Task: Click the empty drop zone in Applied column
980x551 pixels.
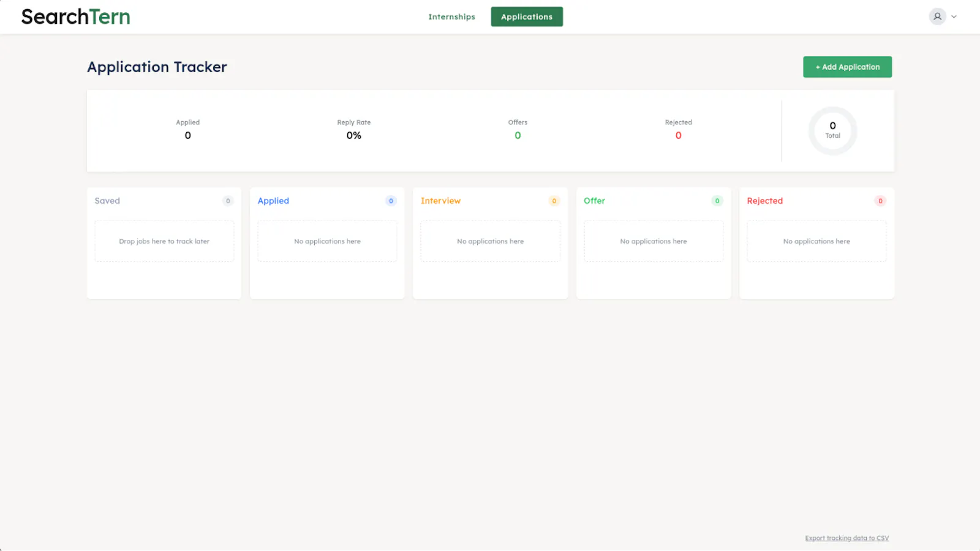Action: tap(327, 241)
